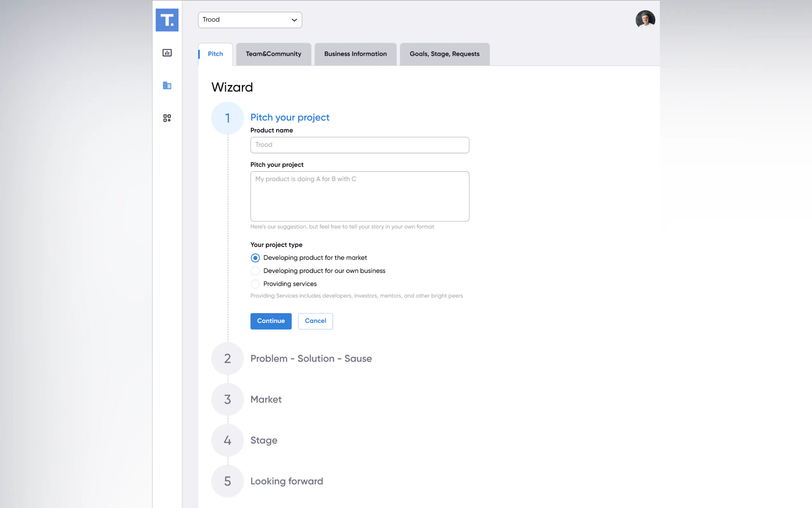Image resolution: width=812 pixels, height=508 pixels.
Task: Click the Product name input field
Action: coord(360,145)
